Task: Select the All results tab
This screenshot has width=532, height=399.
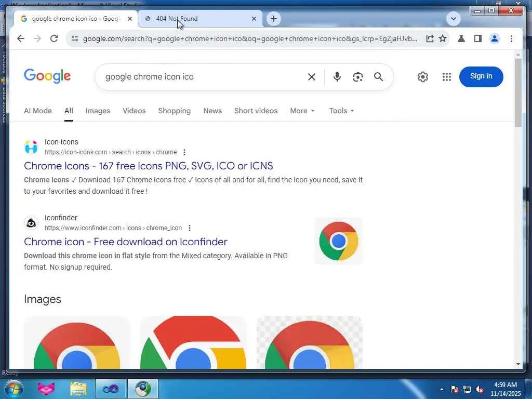Action: 69,111
